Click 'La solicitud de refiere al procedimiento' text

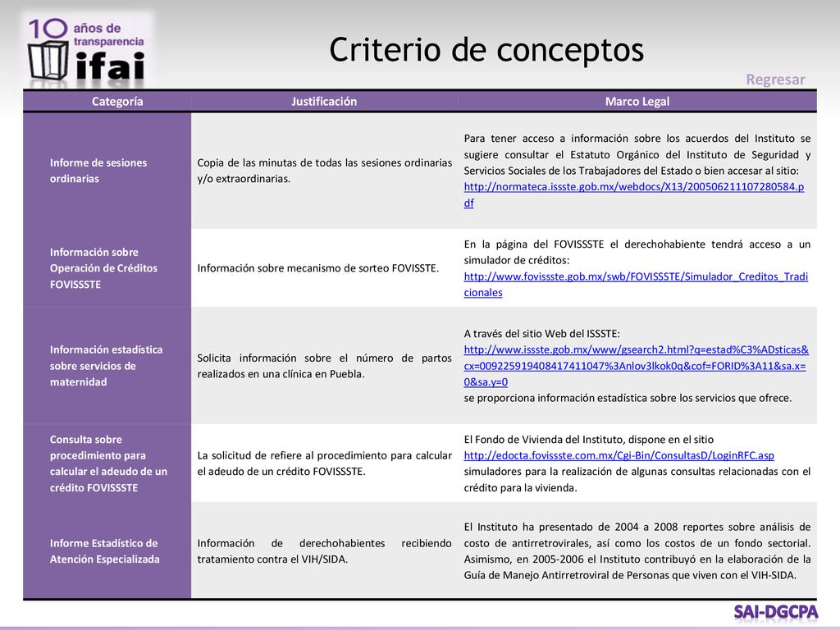point(325,463)
